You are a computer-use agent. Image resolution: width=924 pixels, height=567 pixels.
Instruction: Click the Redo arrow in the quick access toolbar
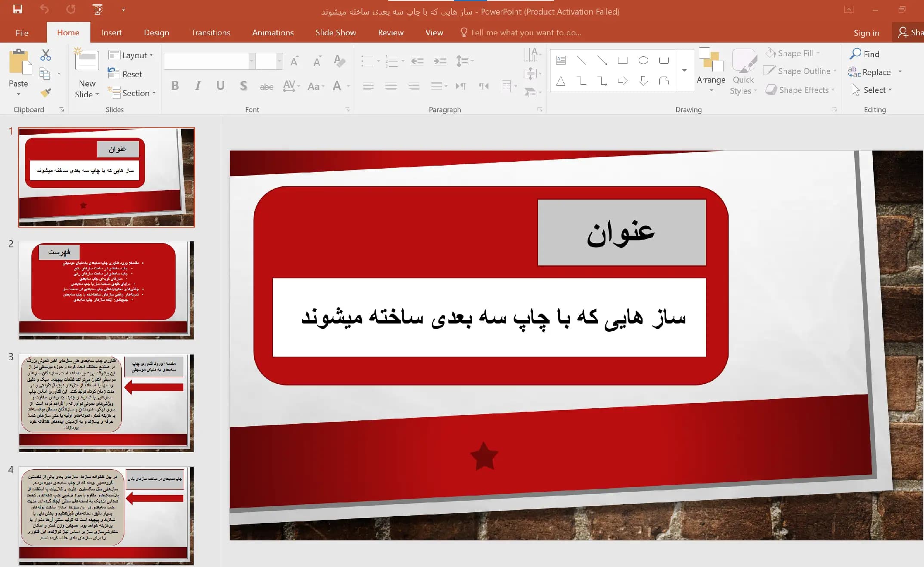[71, 9]
